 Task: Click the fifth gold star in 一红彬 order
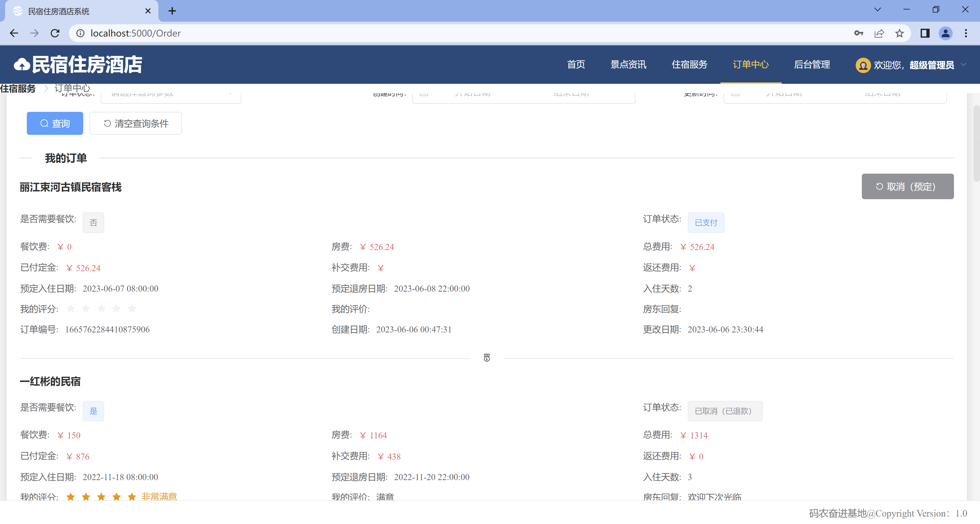(x=132, y=497)
